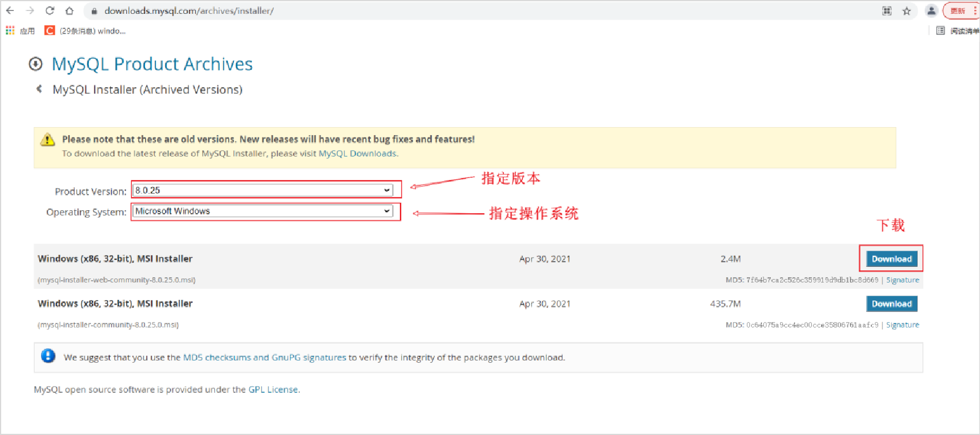This screenshot has width=980, height=435.
Task: Click the Product Version label
Action: point(91,191)
